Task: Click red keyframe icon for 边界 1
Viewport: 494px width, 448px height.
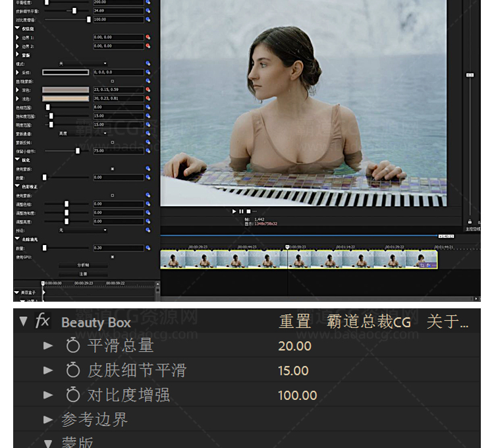Action: tap(148, 37)
